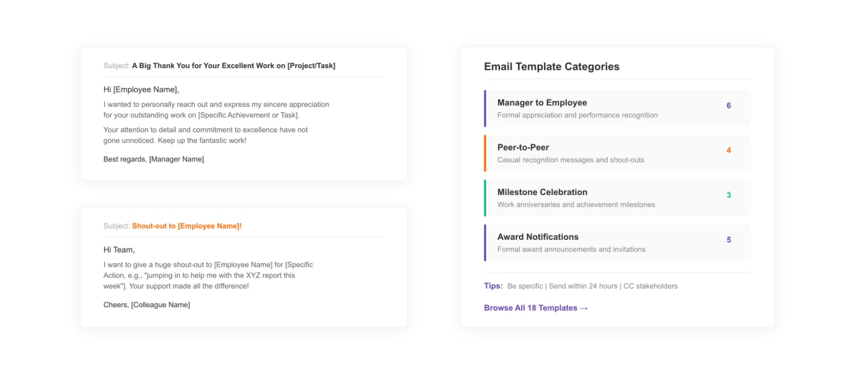868x372 pixels.
Task: Click the orange Shout-out subject line
Action: pos(186,226)
